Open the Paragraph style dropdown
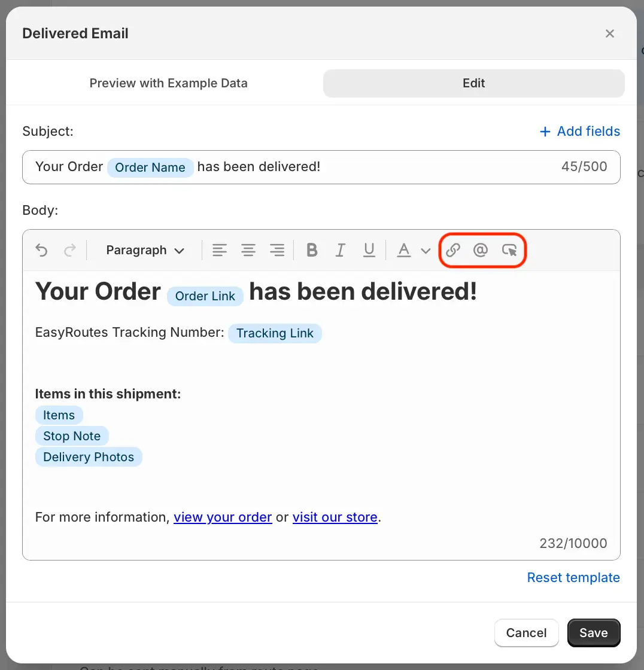 tap(145, 251)
